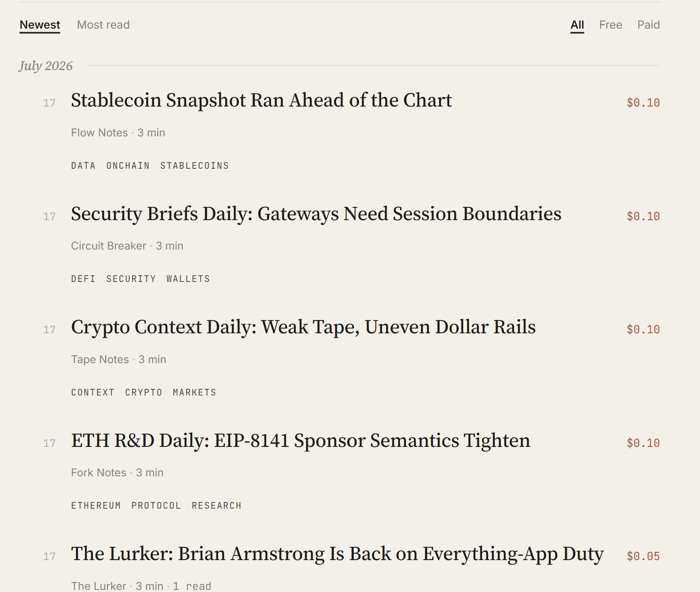Click the $0.10 price on Crypto Context Daily
Image resolution: width=700 pixels, height=592 pixels.
(643, 330)
